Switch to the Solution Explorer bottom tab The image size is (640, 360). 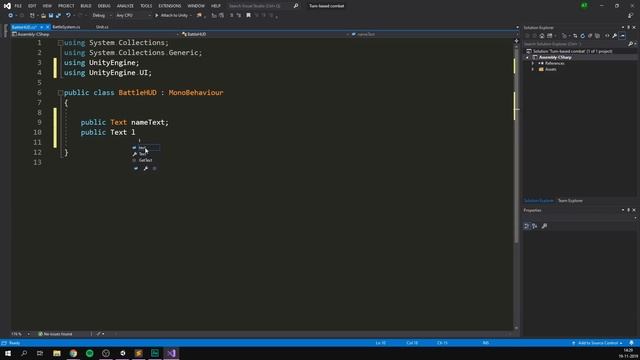538,201
